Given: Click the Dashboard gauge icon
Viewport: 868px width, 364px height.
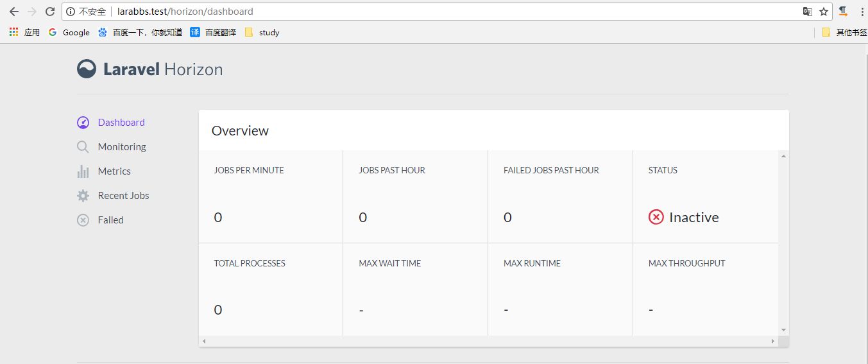Looking at the screenshot, I should coord(83,122).
